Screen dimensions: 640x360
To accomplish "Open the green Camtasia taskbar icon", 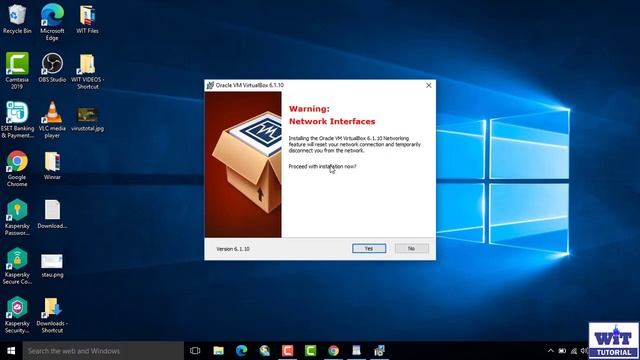I will pos(310,351).
